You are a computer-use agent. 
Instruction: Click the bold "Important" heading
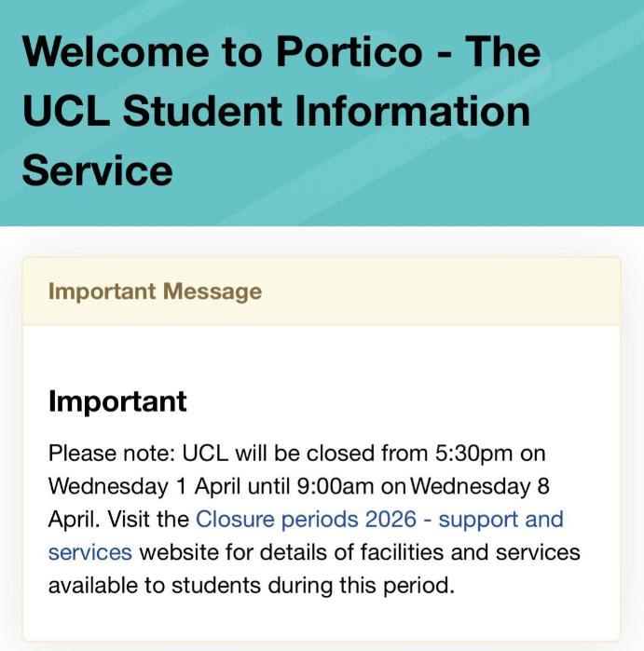pos(117,401)
